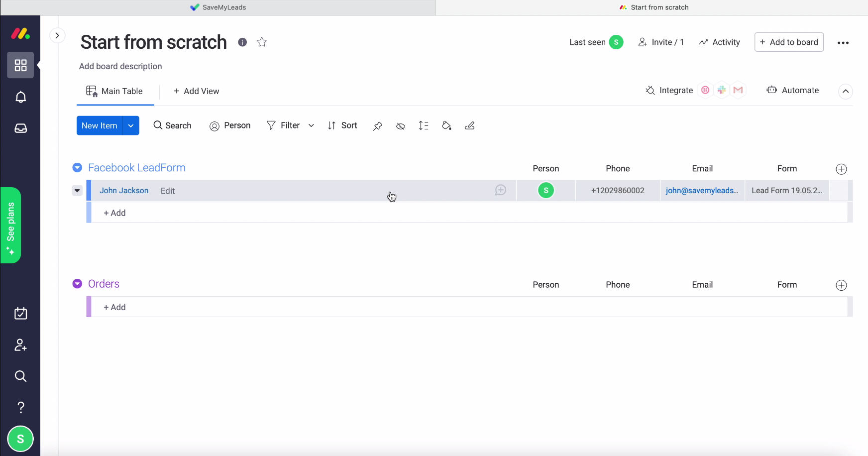
Task: Open the conditional coloring paint bucket
Action: coord(446,126)
